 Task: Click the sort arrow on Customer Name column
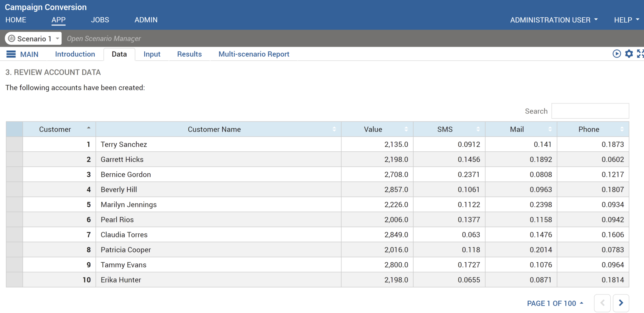point(334,129)
